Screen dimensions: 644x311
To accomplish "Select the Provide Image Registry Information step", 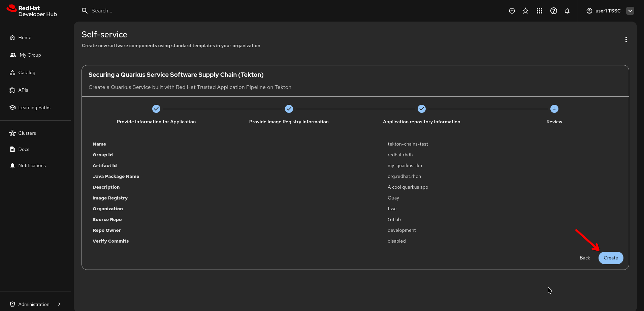I will (x=289, y=109).
